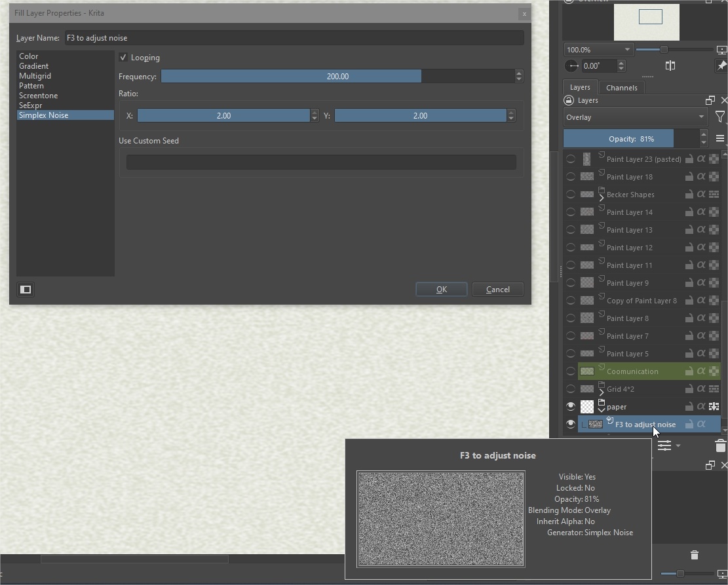Toggle pass-through icon on Becker Shapes group
728x585 pixels.
[x=714, y=195]
